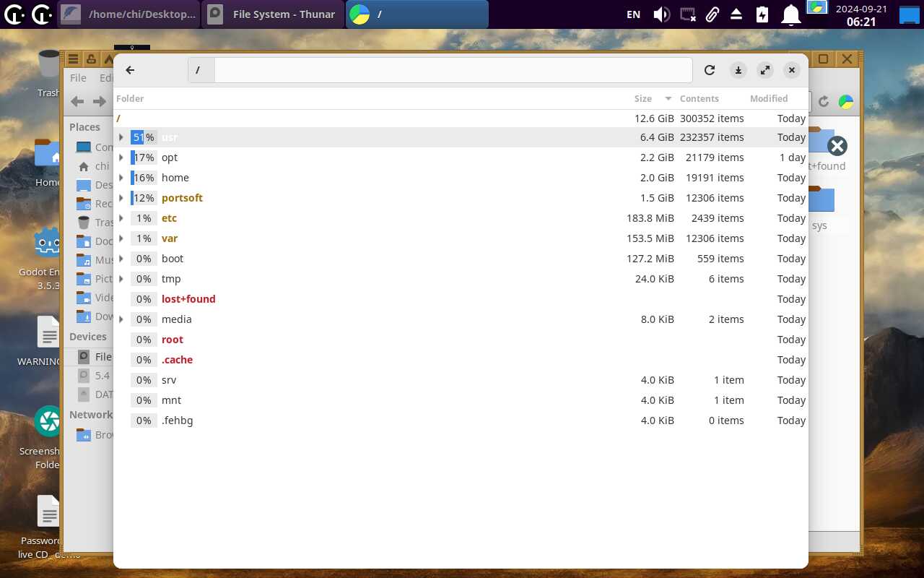Screen dimensions: 924x578
Task: Open the File menu in Thunar
Action: click(x=78, y=78)
